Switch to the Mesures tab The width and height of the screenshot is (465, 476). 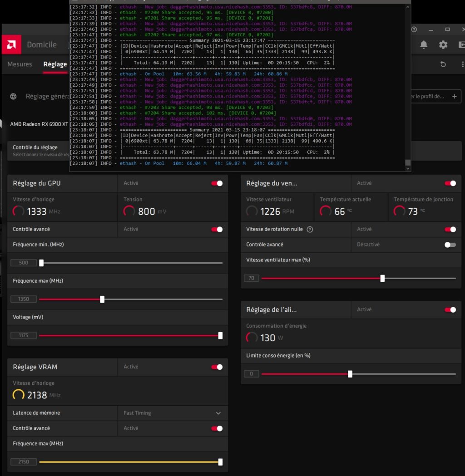point(20,64)
